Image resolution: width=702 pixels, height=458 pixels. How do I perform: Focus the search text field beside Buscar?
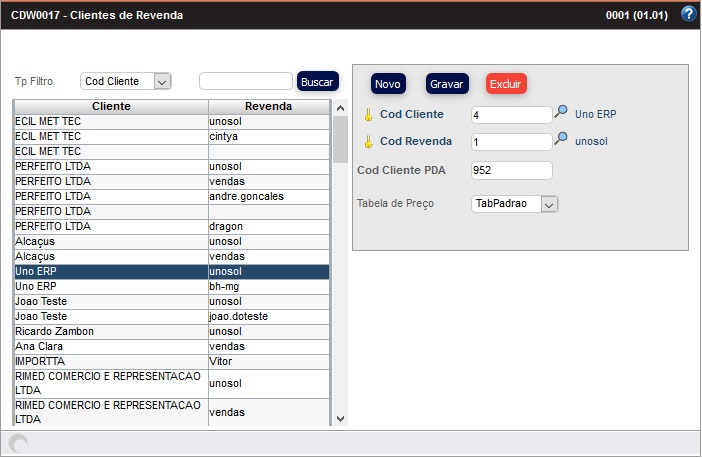click(x=246, y=81)
